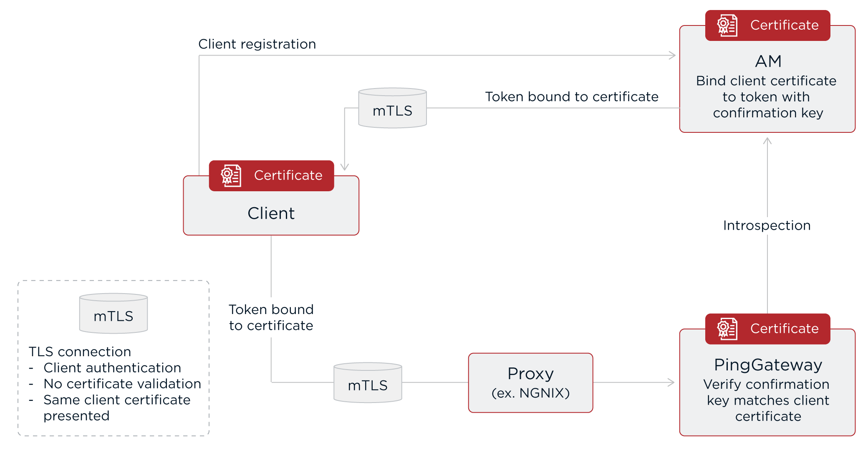This screenshot has width=868, height=451.
Task: Click the Client registration label
Action: tap(257, 44)
